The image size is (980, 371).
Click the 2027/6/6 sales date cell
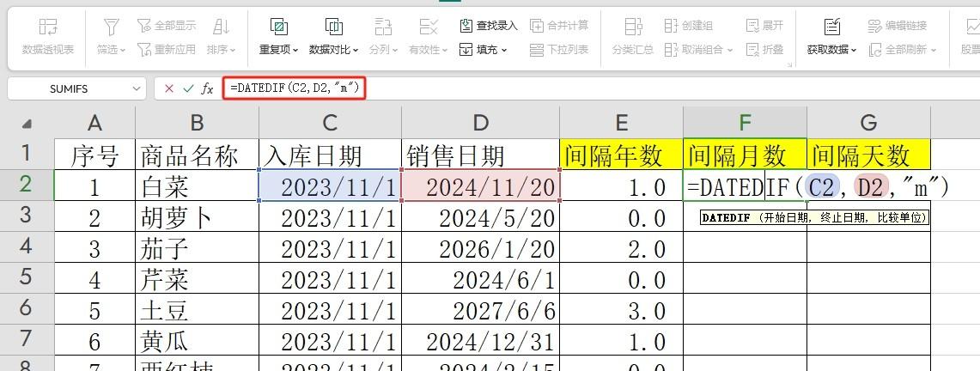480,309
